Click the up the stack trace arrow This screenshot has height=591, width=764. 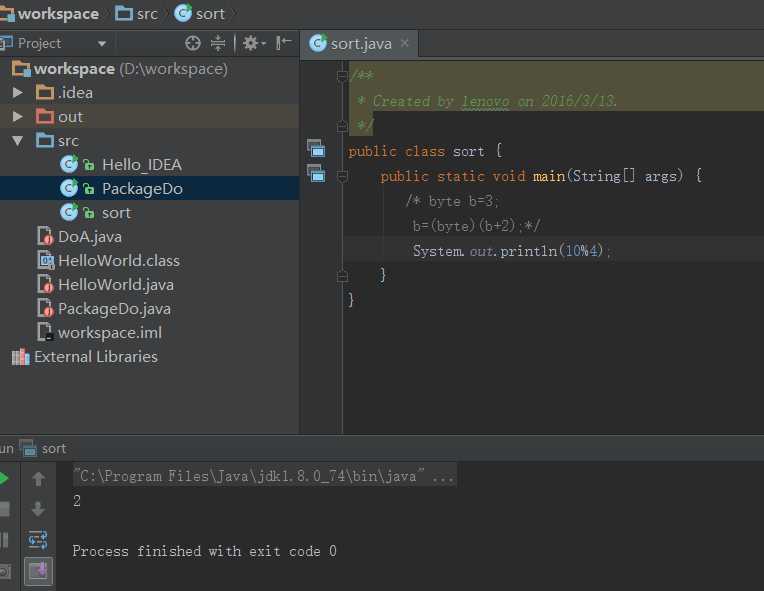click(x=38, y=479)
